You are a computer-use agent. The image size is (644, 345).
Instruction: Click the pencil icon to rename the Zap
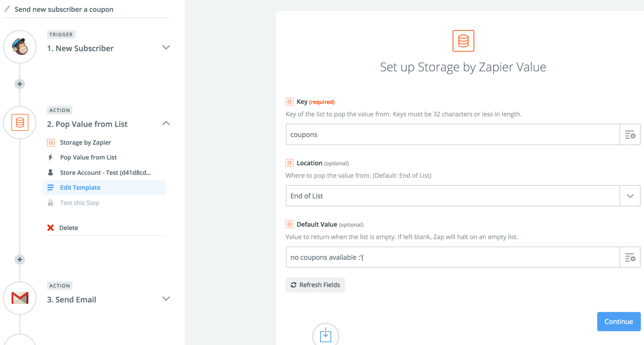(7, 9)
